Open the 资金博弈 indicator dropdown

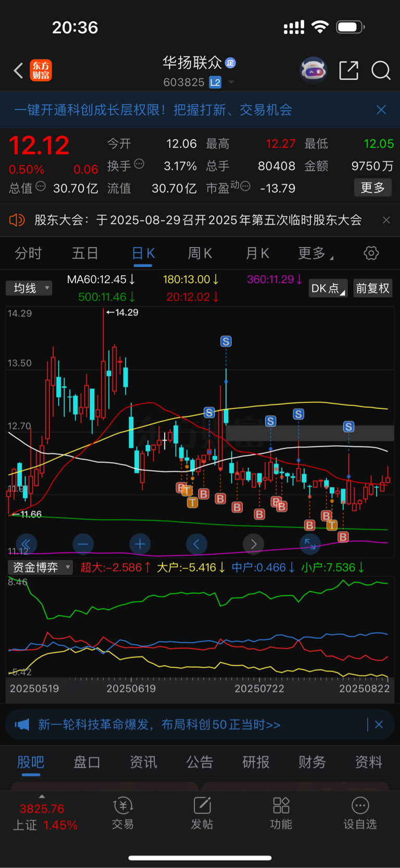[x=40, y=567]
